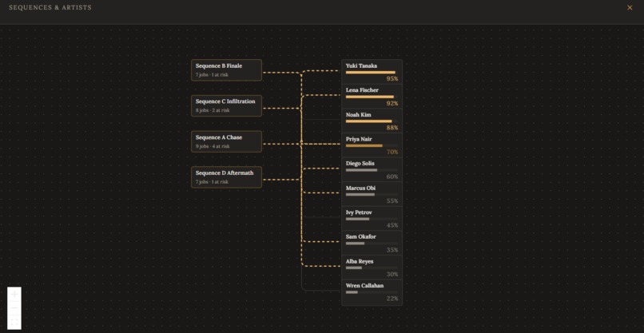
Task: Click the '9 jobs · 4 at risk' subtitle
Action: click(x=213, y=146)
